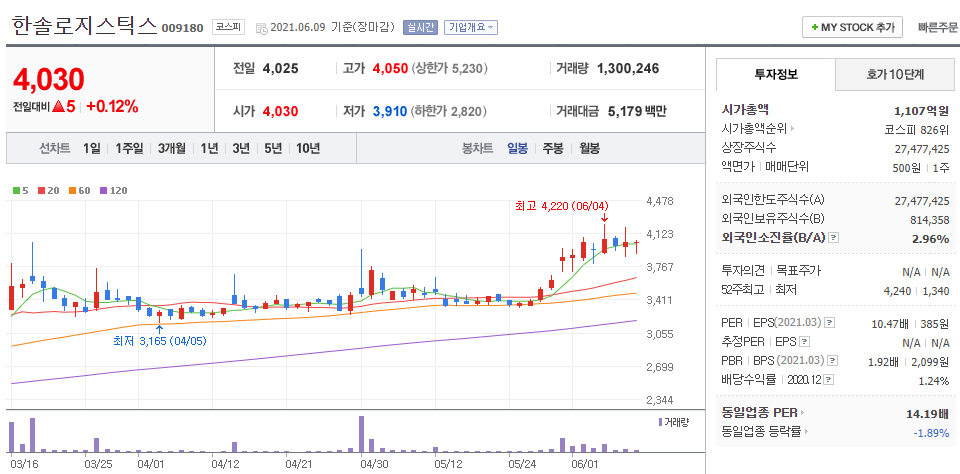Select 1년 line chart period
This screenshot has height=474, width=960.
pyautogui.click(x=209, y=148)
